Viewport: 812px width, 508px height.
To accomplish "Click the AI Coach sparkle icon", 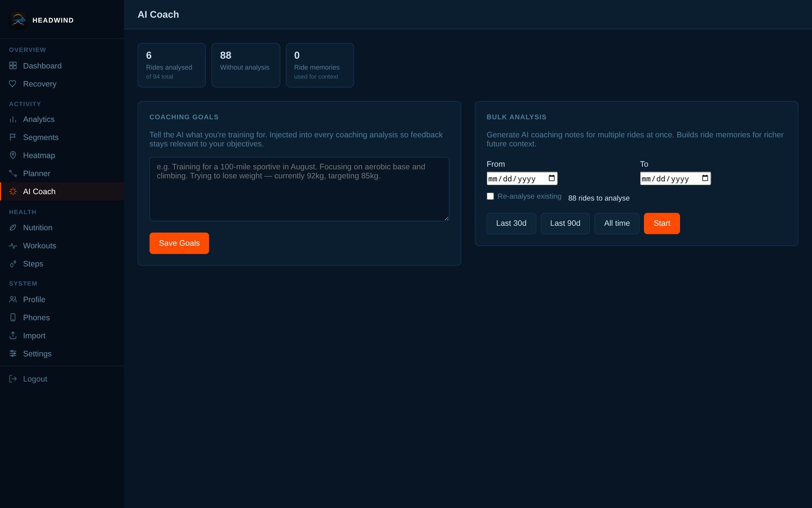I will point(13,192).
